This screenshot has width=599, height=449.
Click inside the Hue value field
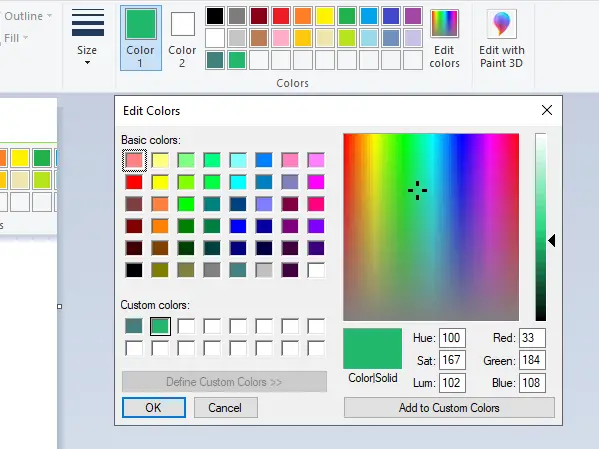[452, 338]
